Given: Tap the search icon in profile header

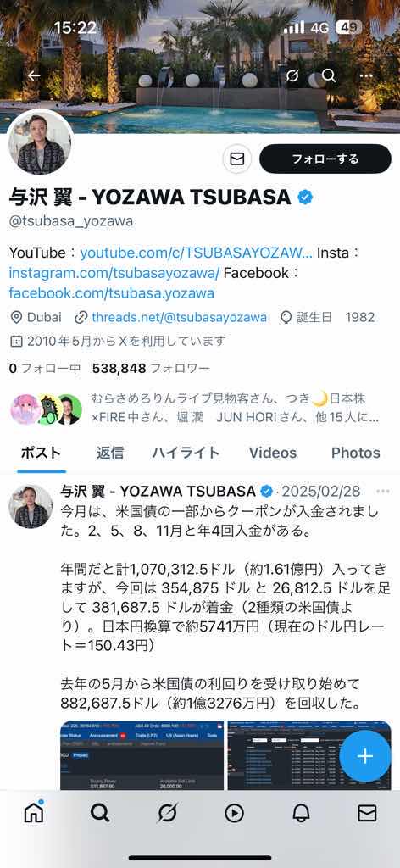Looking at the screenshot, I should tap(329, 75).
